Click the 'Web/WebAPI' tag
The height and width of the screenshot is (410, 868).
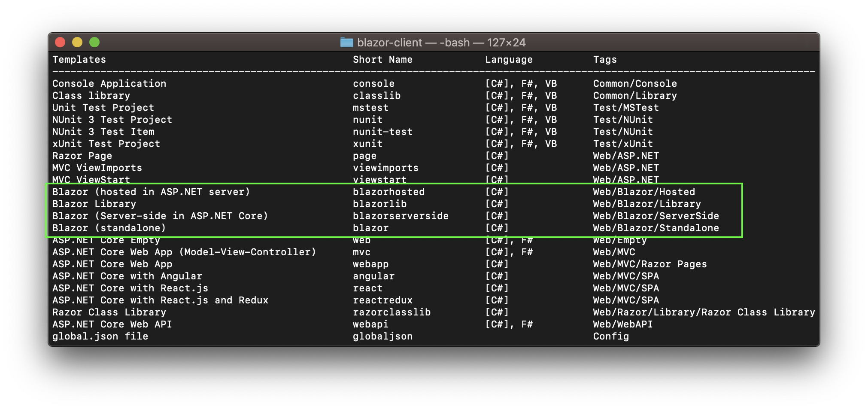pyautogui.click(x=623, y=324)
